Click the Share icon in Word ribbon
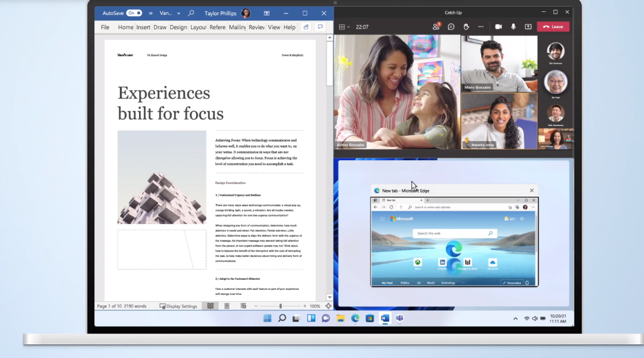 click(306, 27)
